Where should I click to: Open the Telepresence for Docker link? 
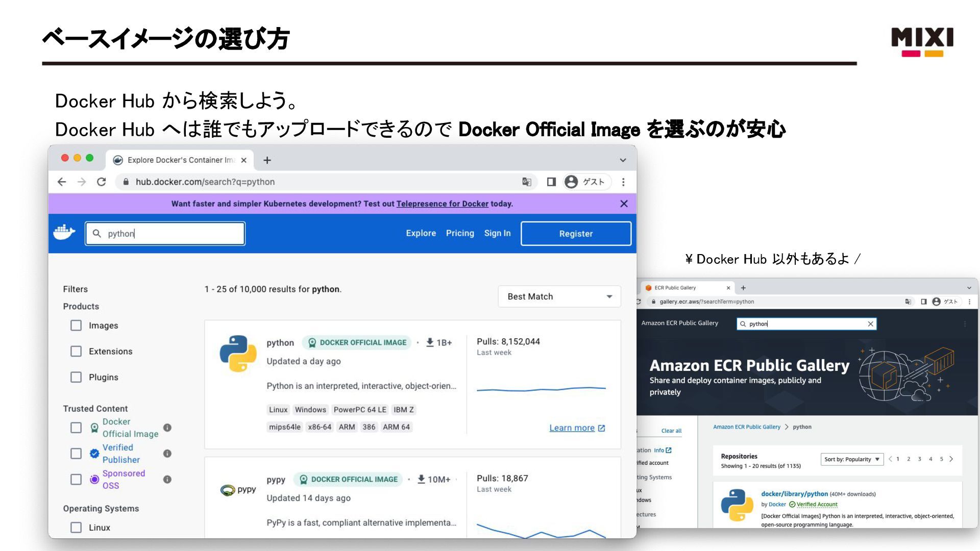coord(442,204)
